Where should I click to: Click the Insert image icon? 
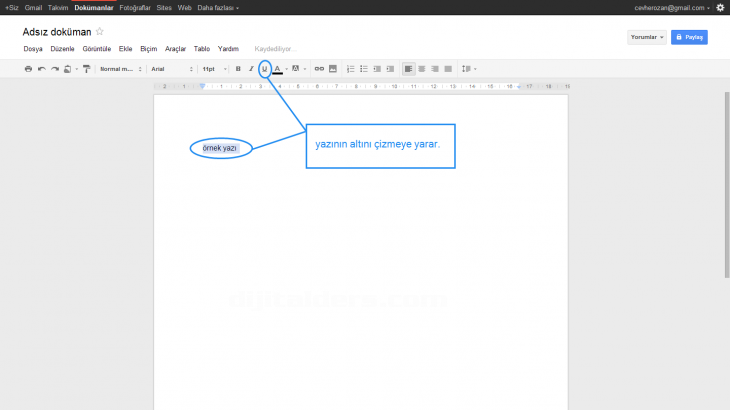(x=333, y=69)
